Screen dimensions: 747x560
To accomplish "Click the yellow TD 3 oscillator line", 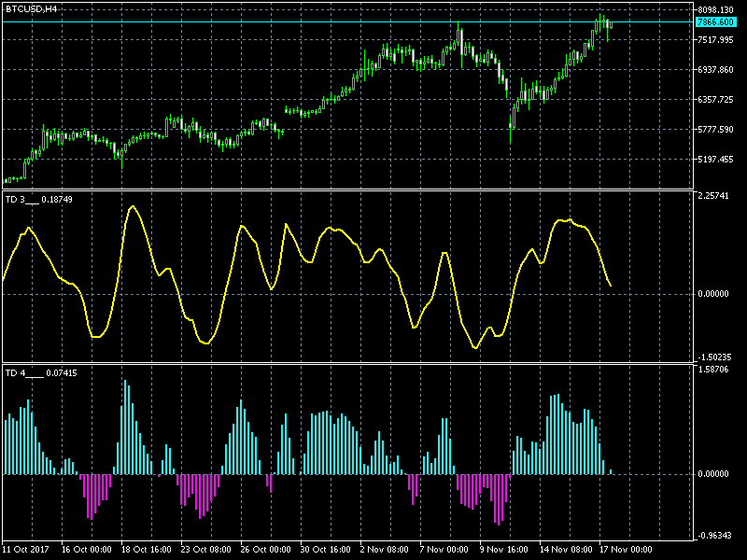I will 133,207.
